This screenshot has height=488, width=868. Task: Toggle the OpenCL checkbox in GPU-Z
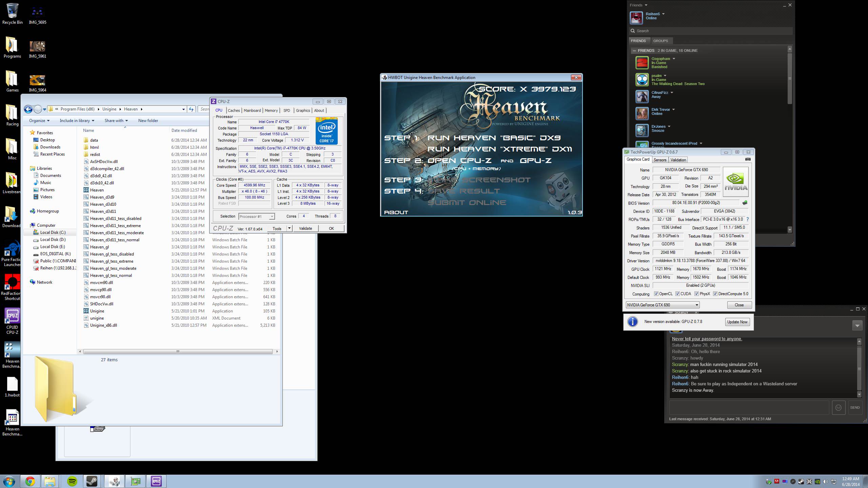click(x=656, y=294)
